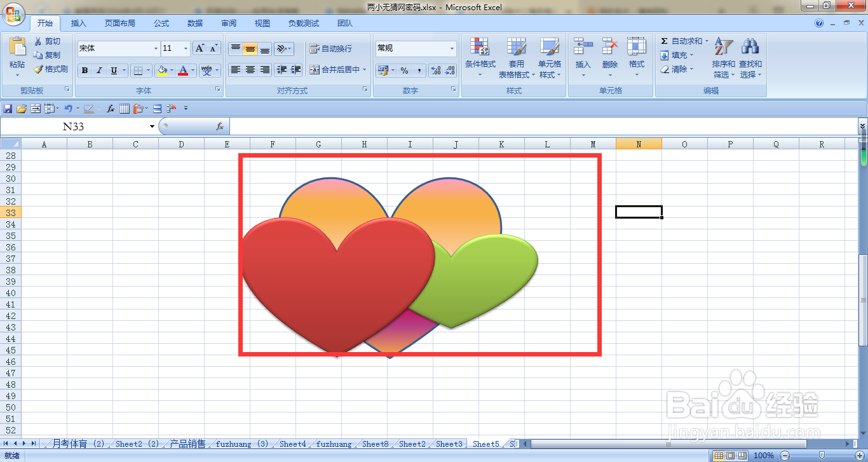Apply the cell borders button
This screenshot has height=462, width=868.
pyautogui.click(x=139, y=71)
